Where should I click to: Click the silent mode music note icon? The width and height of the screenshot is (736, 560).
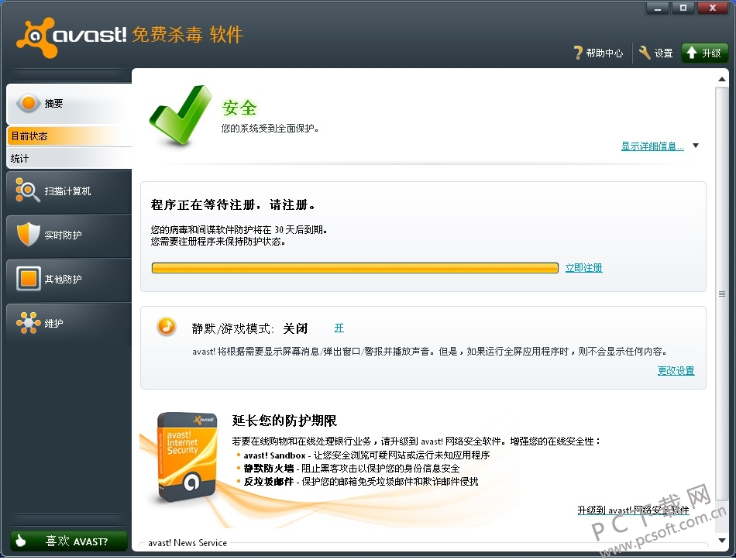pos(166,326)
